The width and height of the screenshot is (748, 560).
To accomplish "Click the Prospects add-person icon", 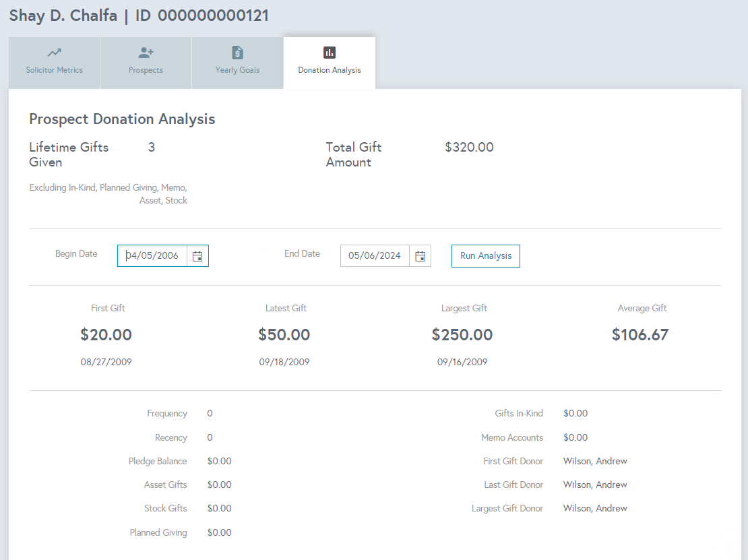I will pyautogui.click(x=146, y=53).
